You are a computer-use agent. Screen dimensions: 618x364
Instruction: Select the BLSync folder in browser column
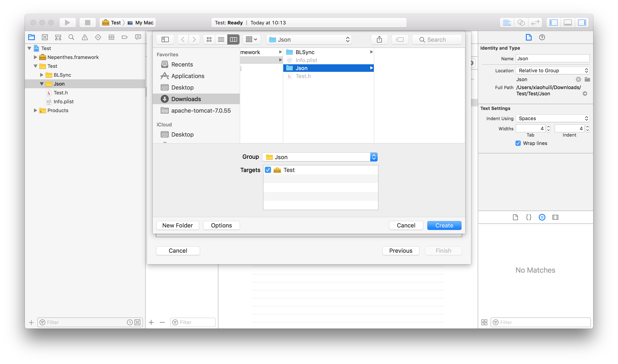click(x=328, y=52)
